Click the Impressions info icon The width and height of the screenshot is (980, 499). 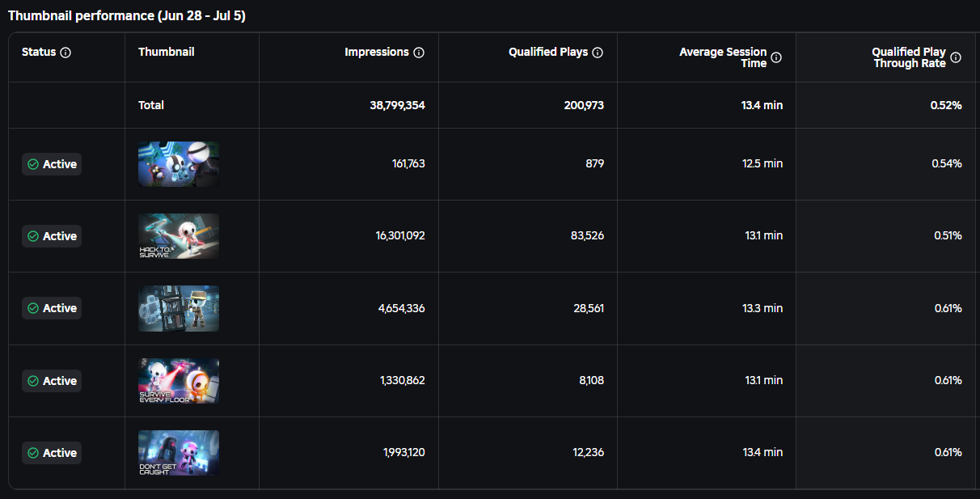419,53
